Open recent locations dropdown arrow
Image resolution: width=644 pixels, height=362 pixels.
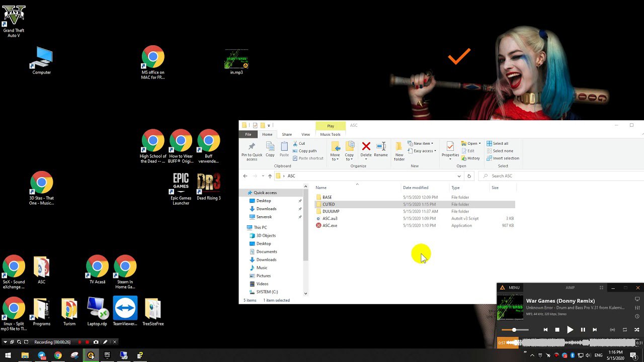263,176
